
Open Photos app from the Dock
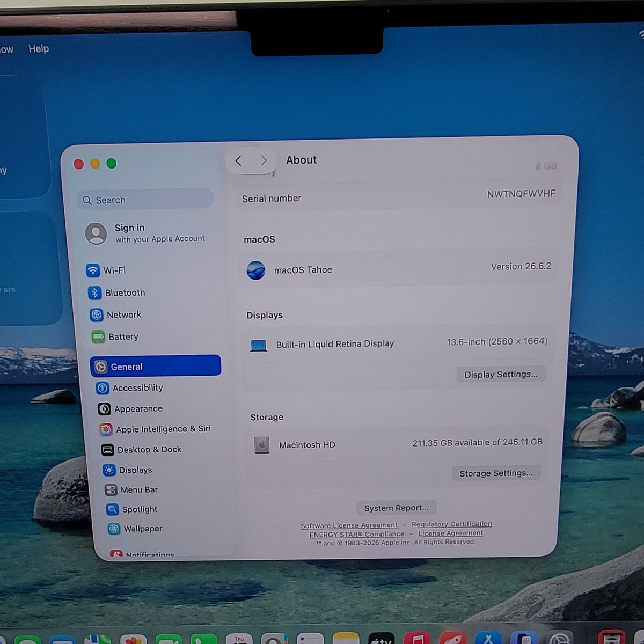click(133, 639)
